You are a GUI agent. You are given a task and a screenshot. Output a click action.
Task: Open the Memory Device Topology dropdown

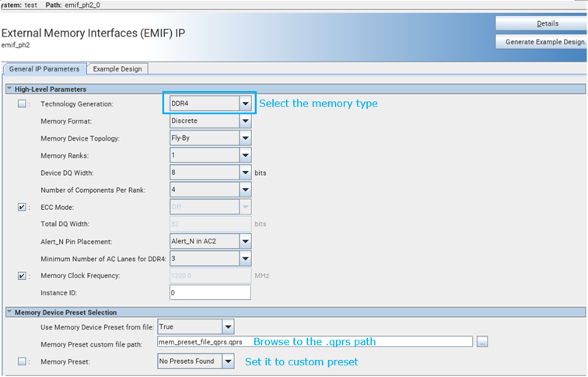(x=210, y=138)
